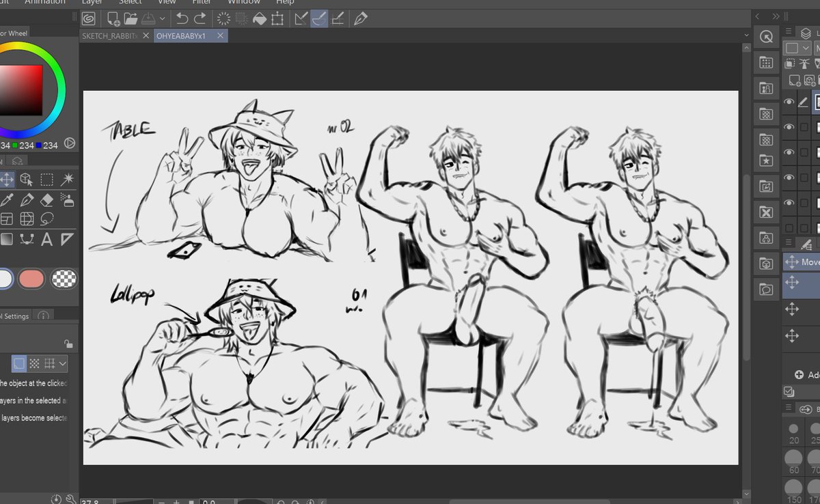Viewport: 820px width, 504px height.
Task: Toggle Snap to Grid
Action: (337, 18)
